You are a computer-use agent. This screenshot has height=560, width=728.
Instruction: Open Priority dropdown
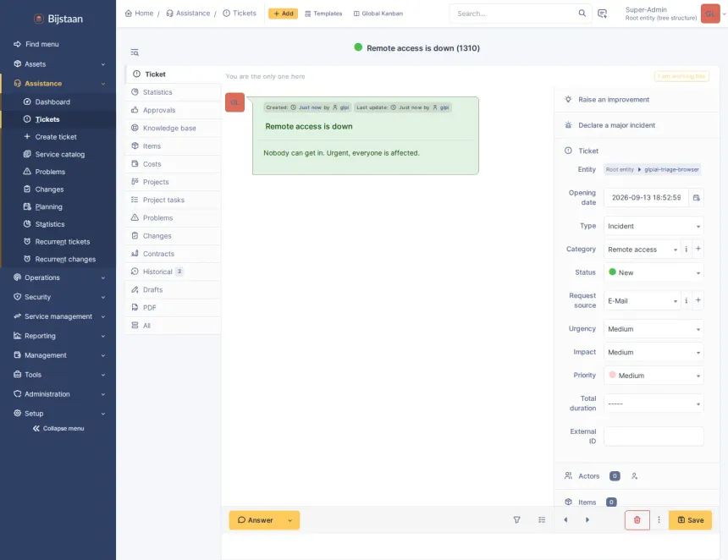pos(654,376)
